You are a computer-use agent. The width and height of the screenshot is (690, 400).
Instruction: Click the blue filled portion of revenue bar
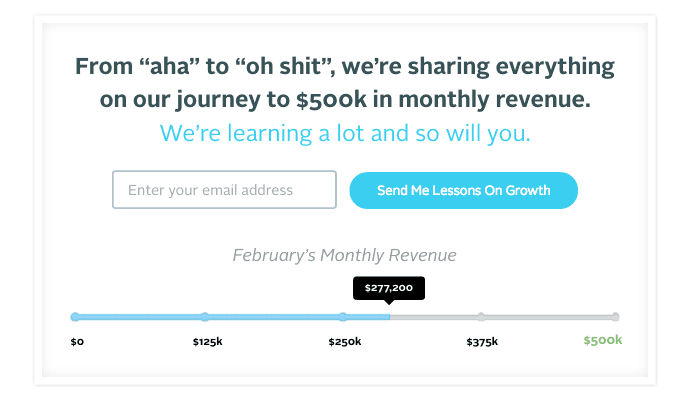[x=270, y=317]
